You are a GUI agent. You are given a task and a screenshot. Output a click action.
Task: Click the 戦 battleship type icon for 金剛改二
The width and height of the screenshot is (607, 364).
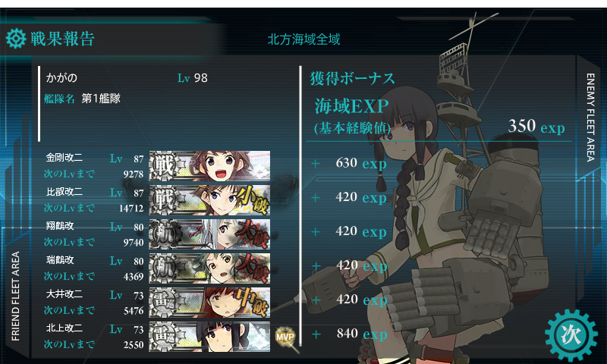click(x=164, y=166)
